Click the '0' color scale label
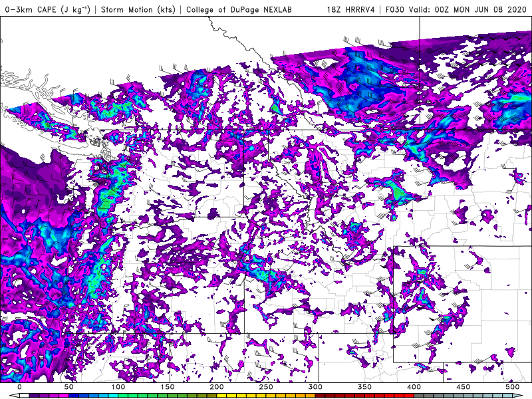 19,387
